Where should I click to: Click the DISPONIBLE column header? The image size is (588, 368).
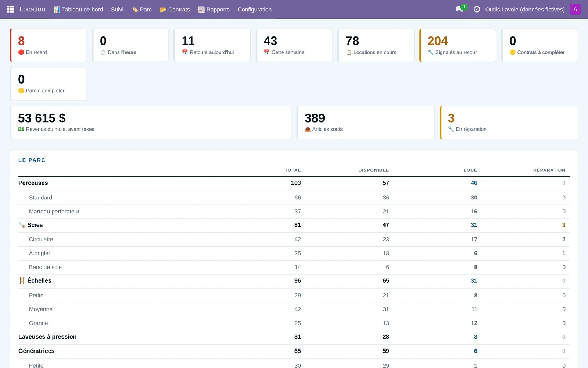tap(373, 170)
